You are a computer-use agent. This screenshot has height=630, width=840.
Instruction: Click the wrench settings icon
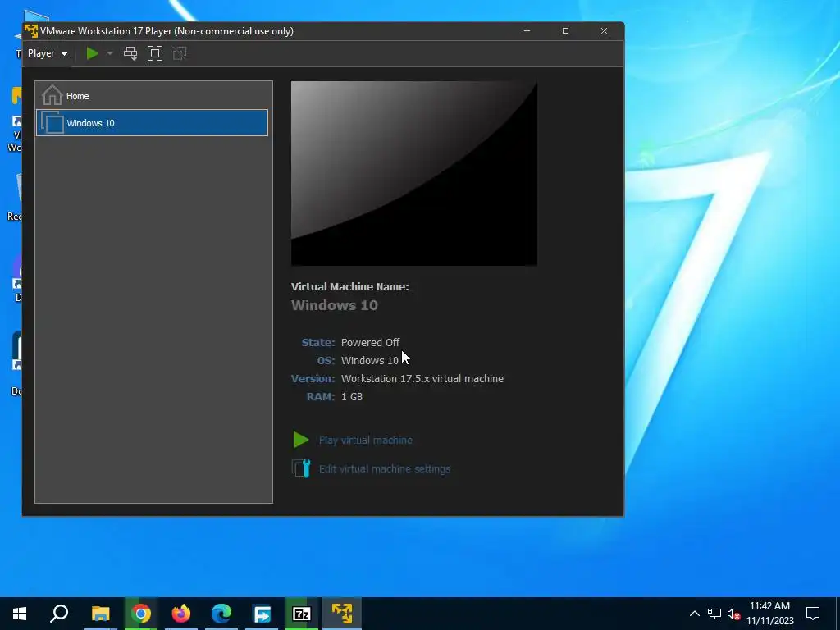point(301,468)
